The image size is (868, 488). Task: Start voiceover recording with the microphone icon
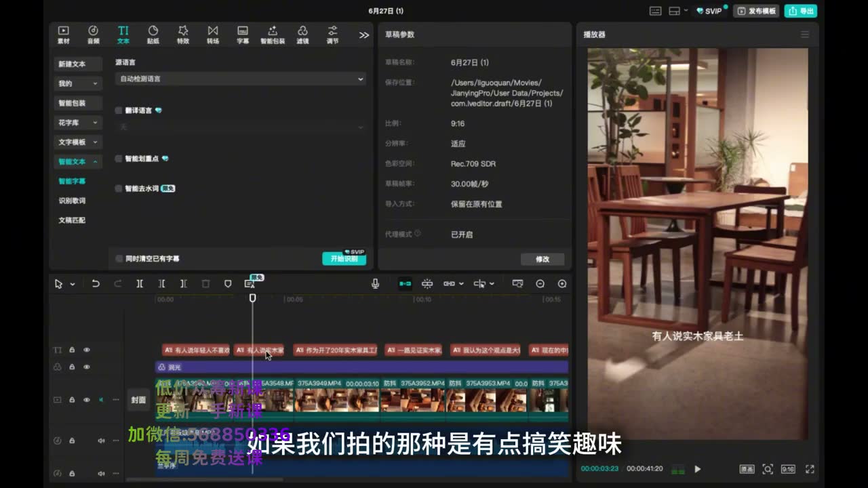point(376,284)
